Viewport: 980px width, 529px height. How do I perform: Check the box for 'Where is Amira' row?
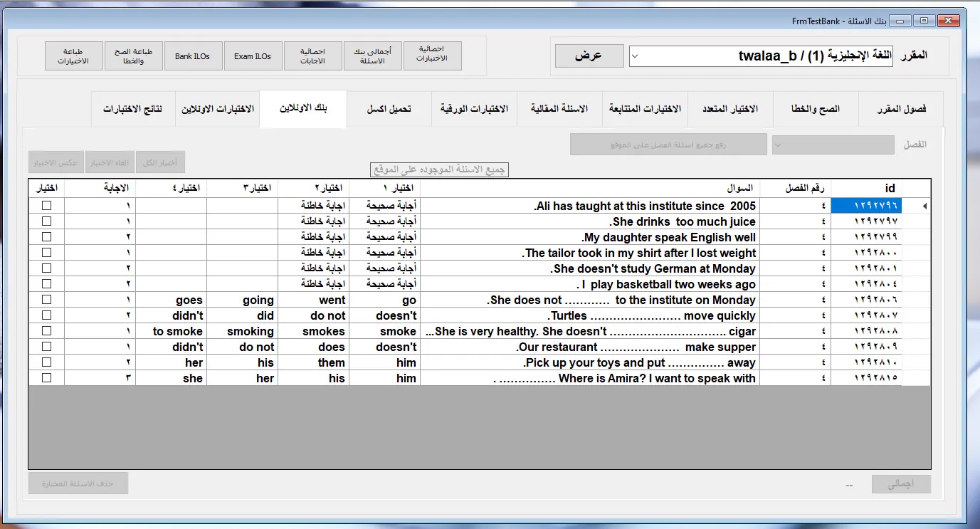47,378
